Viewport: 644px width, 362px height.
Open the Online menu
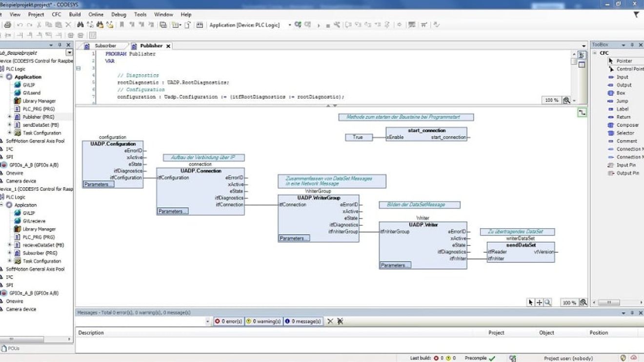[x=96, y=15]
